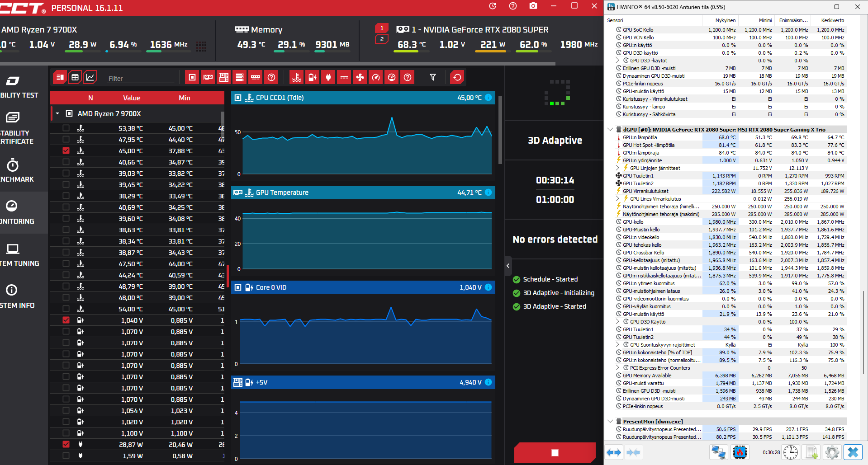The height and width of the screenshot is (465, 868).
Task: Check the 47,95 °C sensor row checkbox
Action: tap(66, 140)
